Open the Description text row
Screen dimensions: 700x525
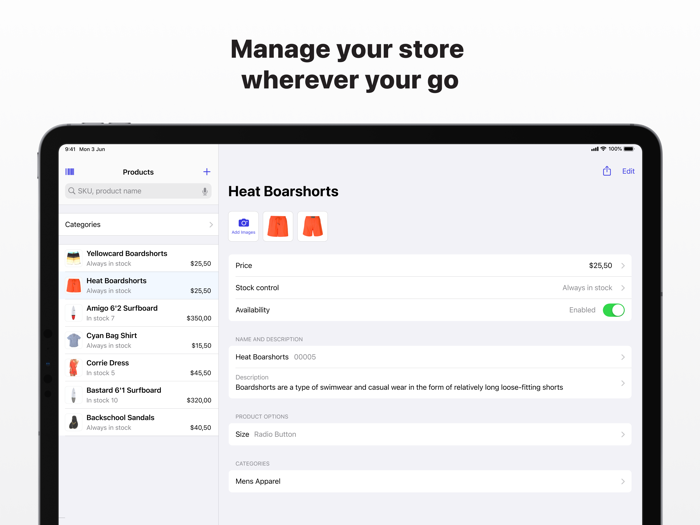point(430,382)
